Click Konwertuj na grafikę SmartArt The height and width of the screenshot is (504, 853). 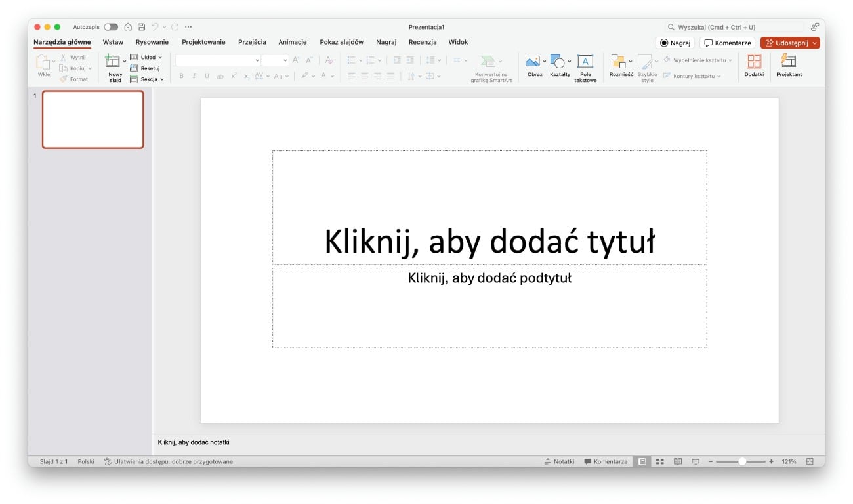pos(491,69)
